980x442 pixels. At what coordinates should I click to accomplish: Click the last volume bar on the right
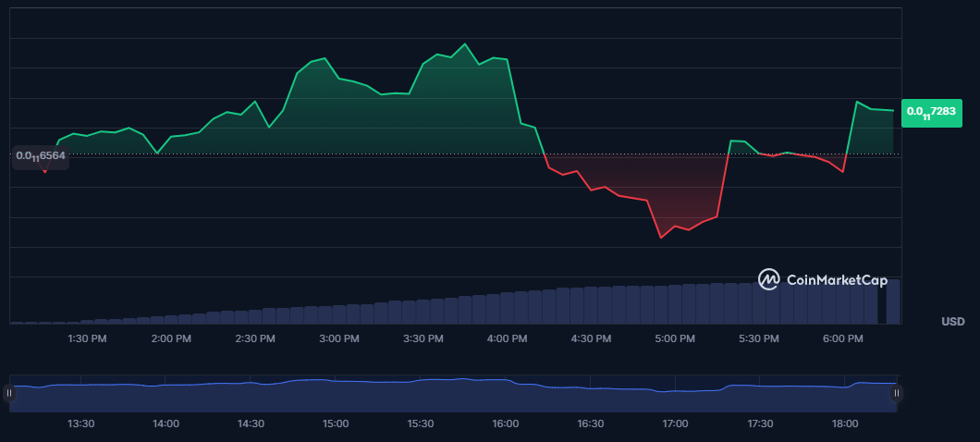pyautogui.click(x=894, y=301)
